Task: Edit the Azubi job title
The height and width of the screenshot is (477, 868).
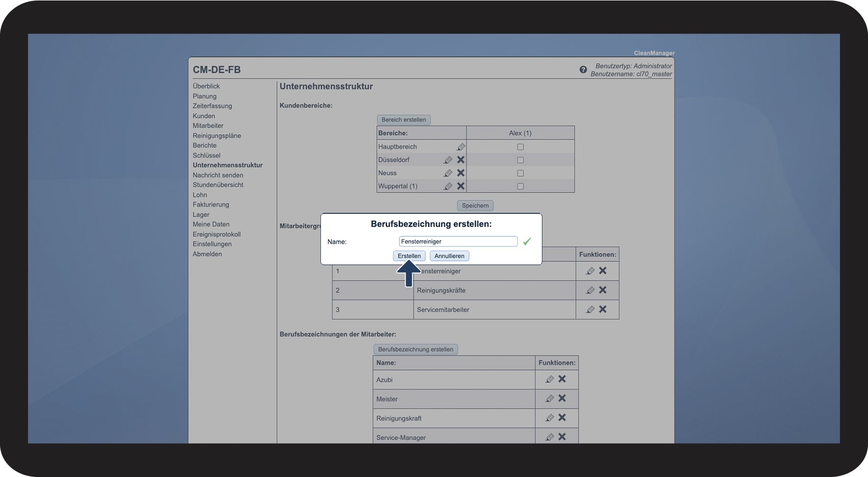Action: click(x=549, y=379)
